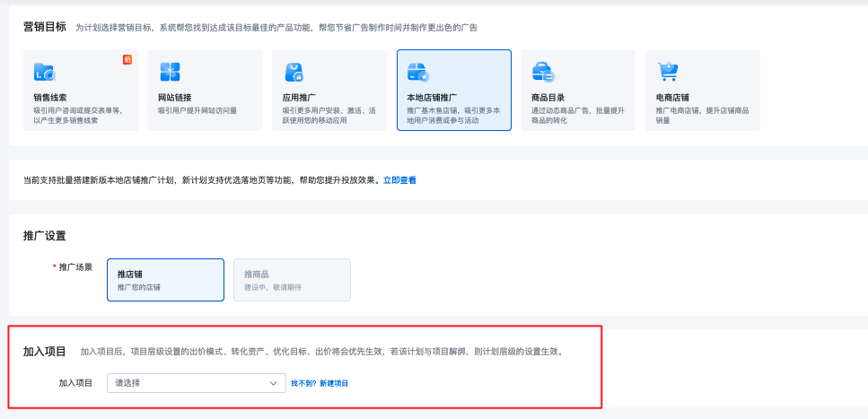Image resolution: width=868 pixels, height=419 pixels.
Task: Click the 销售线索 sales leads icon
Action: pyautogui.click(x=44, y=73)
